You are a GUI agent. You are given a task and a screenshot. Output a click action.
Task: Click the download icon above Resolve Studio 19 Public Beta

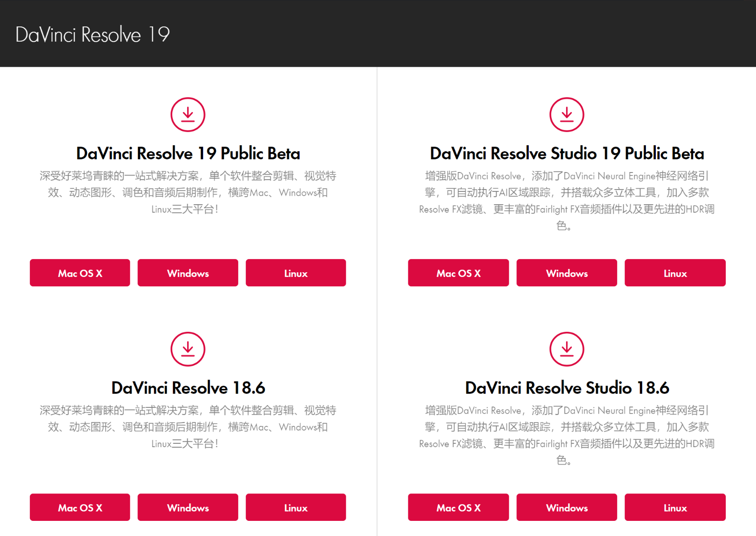[567, 115]
